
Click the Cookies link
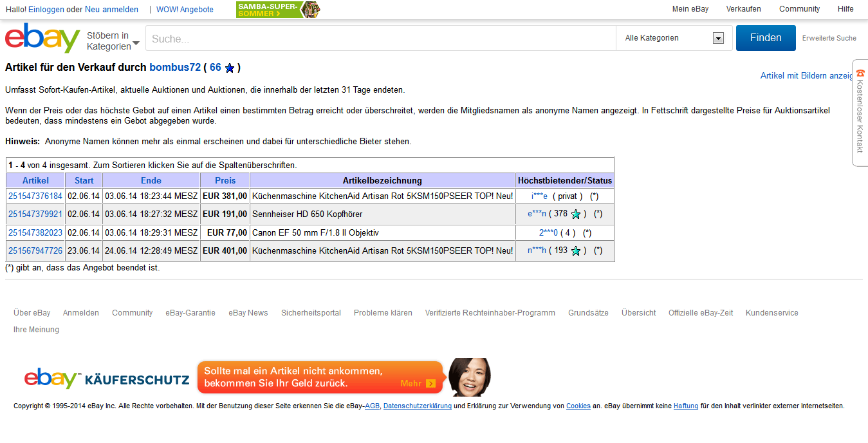[578, 406]
